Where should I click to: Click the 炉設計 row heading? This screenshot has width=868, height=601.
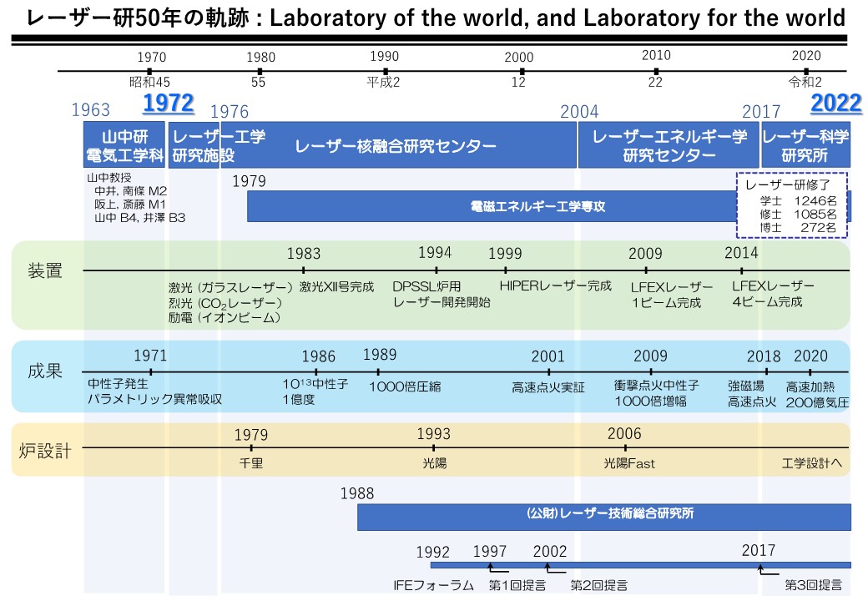point(45,451)
